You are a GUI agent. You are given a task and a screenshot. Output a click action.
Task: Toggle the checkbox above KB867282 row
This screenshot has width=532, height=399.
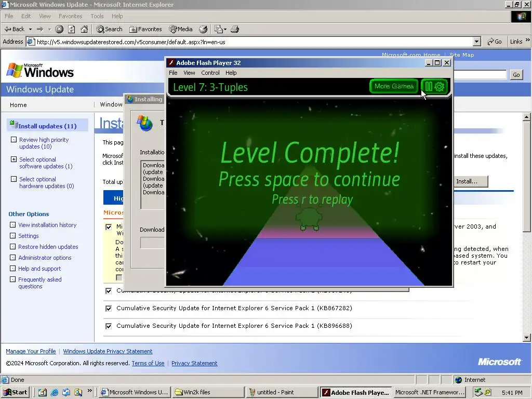(109, 291)
